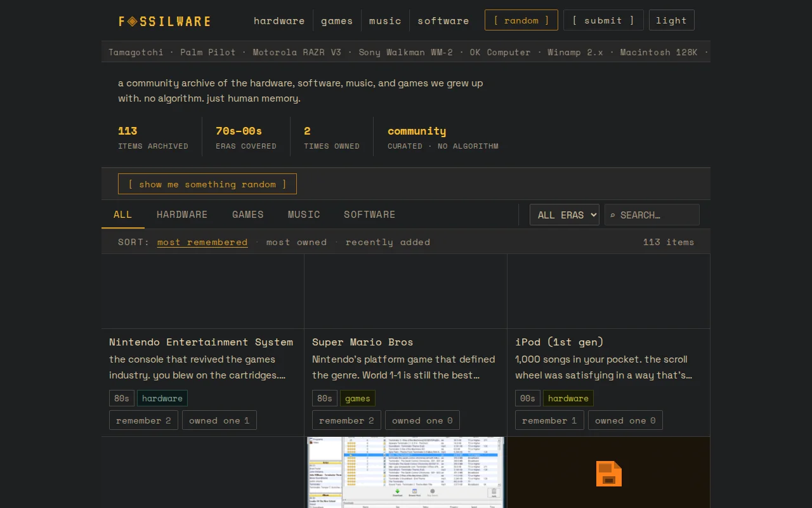This screenshot has height=508, width=812.
Task: Open the ALL ERAS dropdown
Action: pos(565,215)
